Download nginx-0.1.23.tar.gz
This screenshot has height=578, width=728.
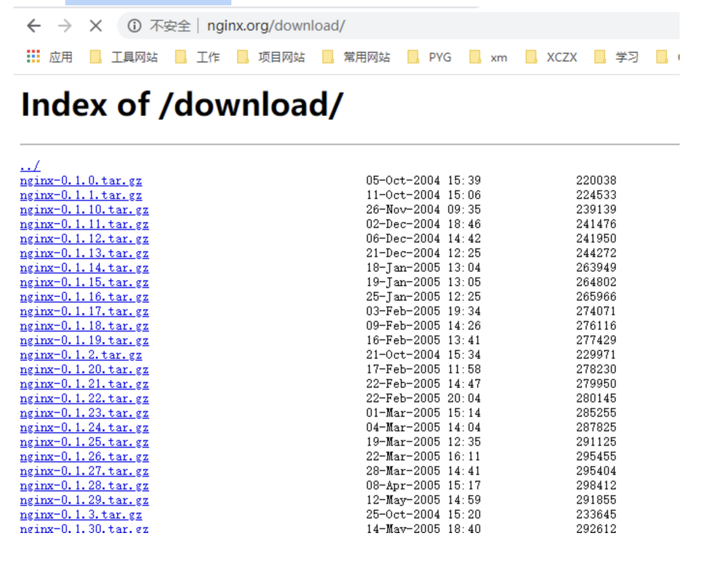(x=84, y=413)
